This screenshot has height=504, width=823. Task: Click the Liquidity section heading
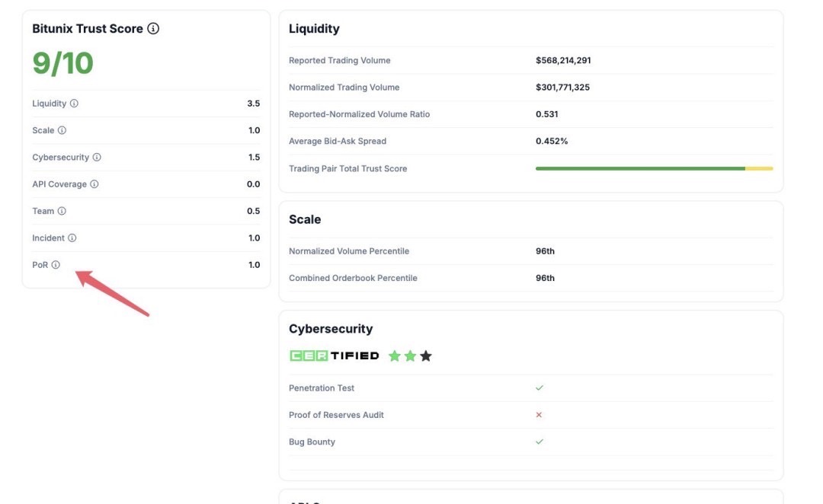[x=314, y=28]
